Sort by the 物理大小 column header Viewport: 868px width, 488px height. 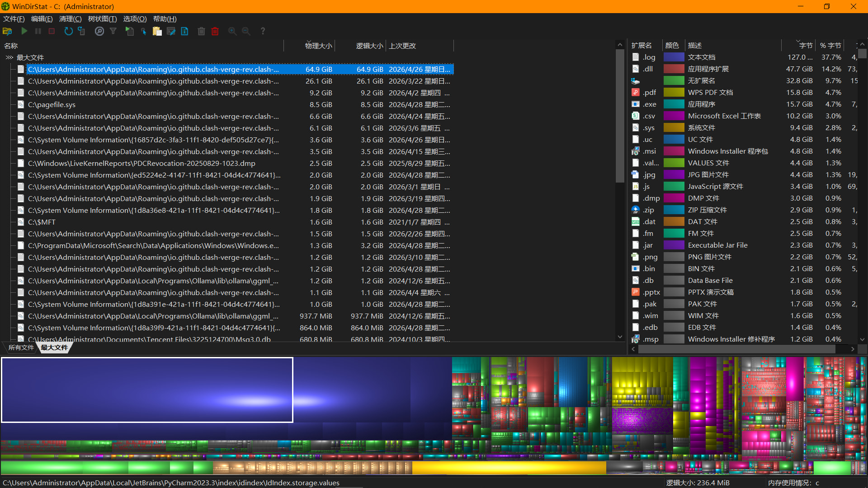tap(319, 46)
